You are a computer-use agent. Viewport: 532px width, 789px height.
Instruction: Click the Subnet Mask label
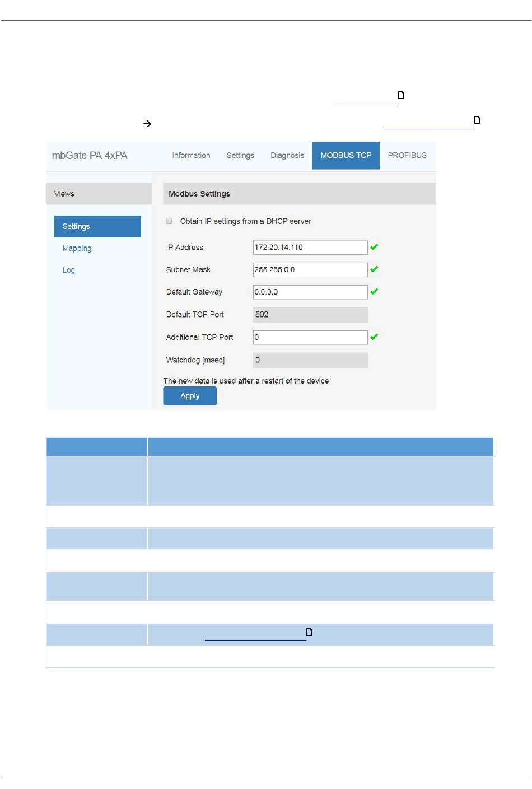point(188,270)
